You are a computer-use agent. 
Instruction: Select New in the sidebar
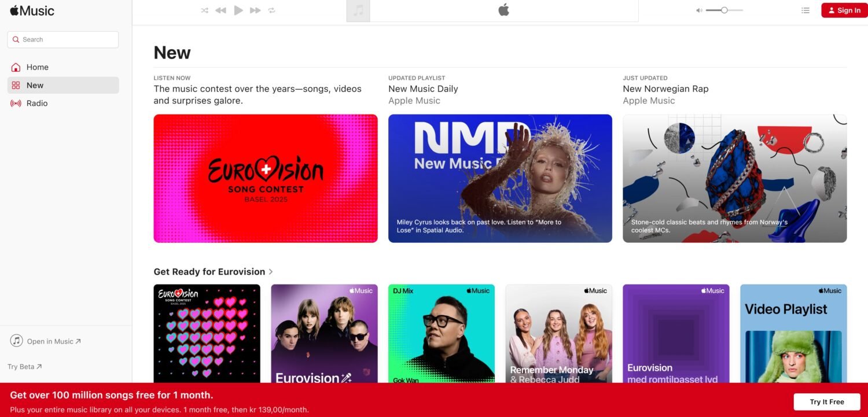(35, 85)
